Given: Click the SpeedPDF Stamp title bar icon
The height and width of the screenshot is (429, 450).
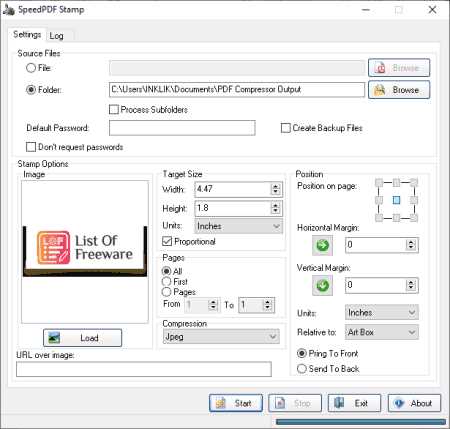Looking at the screenshot, I should [9, 9].
